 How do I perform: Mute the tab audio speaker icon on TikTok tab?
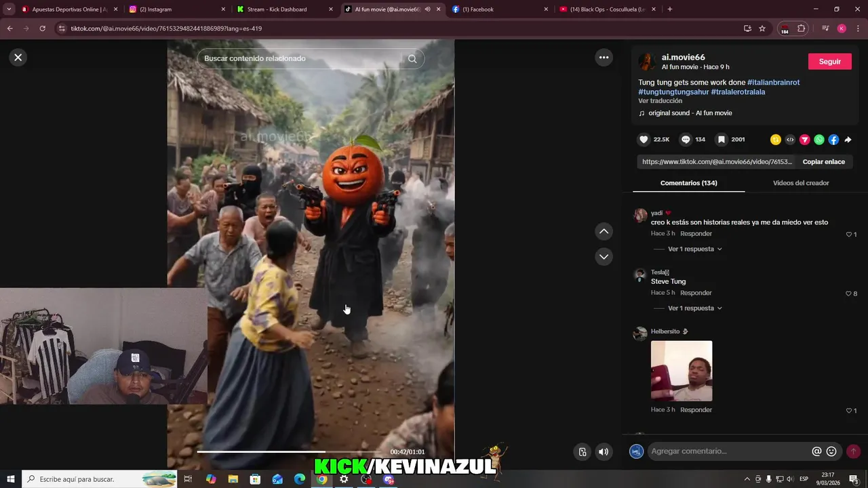[427, 9]
